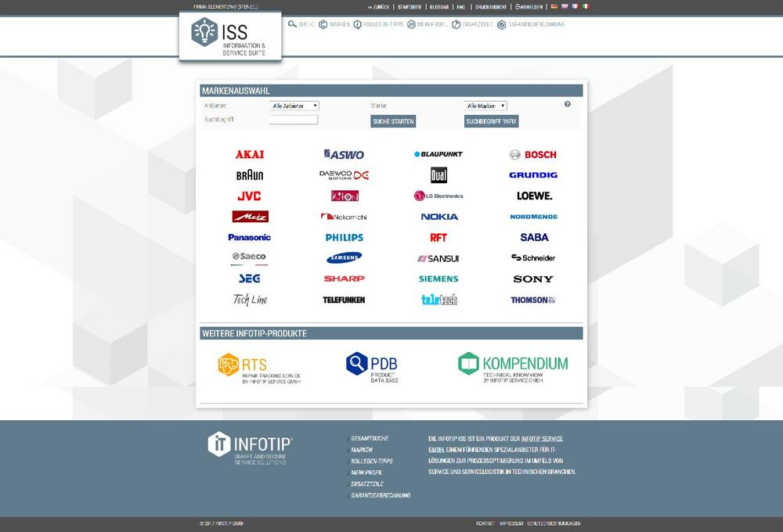Select the Dual brand logo
This screenshot has height=532, width=783.
[439, 175]
